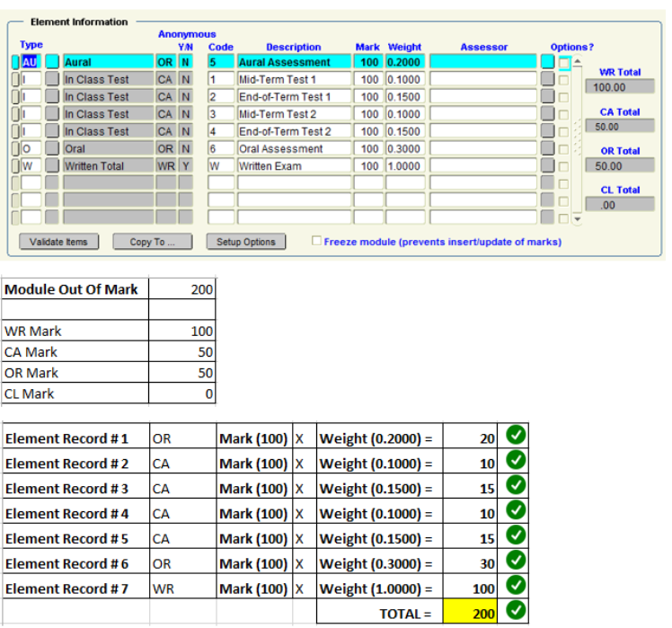Image resolution: width=672 pixels, height=628 pixels.
Task: Open the type list button beside Aural
Action: pyautogui.click(x=52, y=62)
